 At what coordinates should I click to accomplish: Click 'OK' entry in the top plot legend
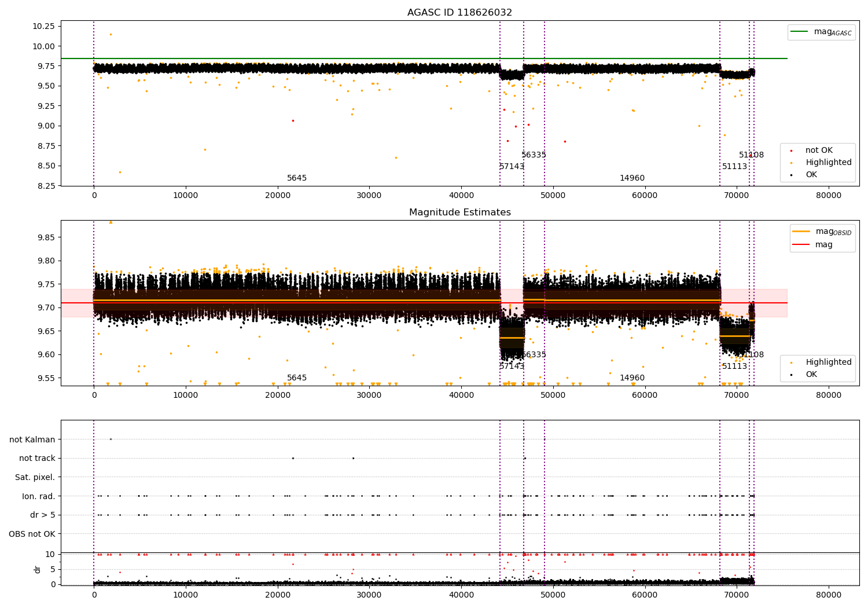tap(811, 175)
